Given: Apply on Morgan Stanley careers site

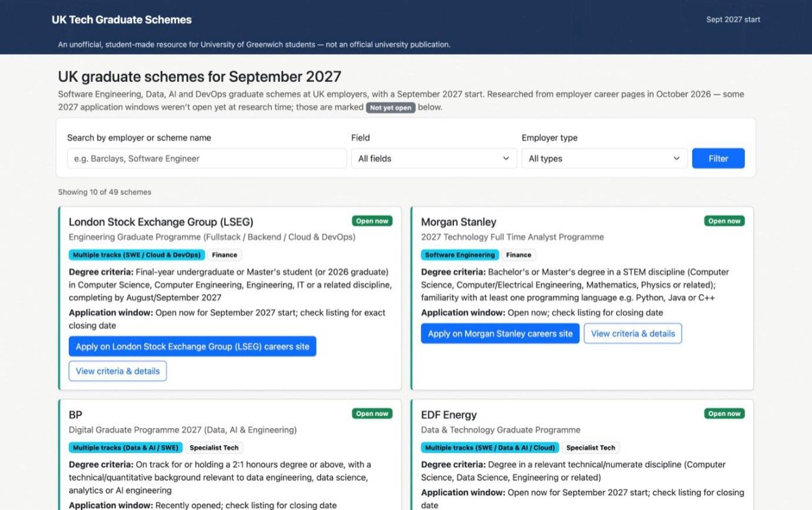Looking at the screenshot, I should tap(500, 333).
